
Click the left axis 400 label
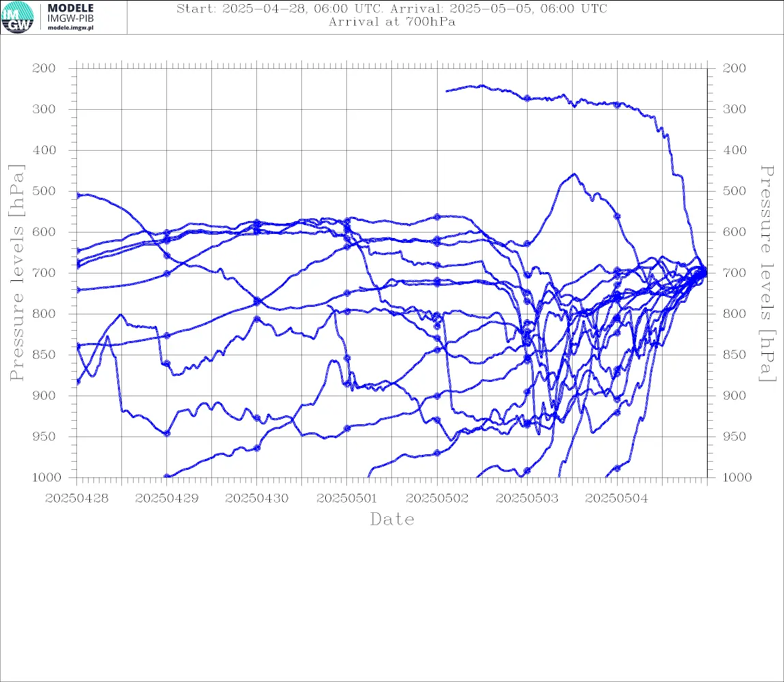click(x=44, y=150)
